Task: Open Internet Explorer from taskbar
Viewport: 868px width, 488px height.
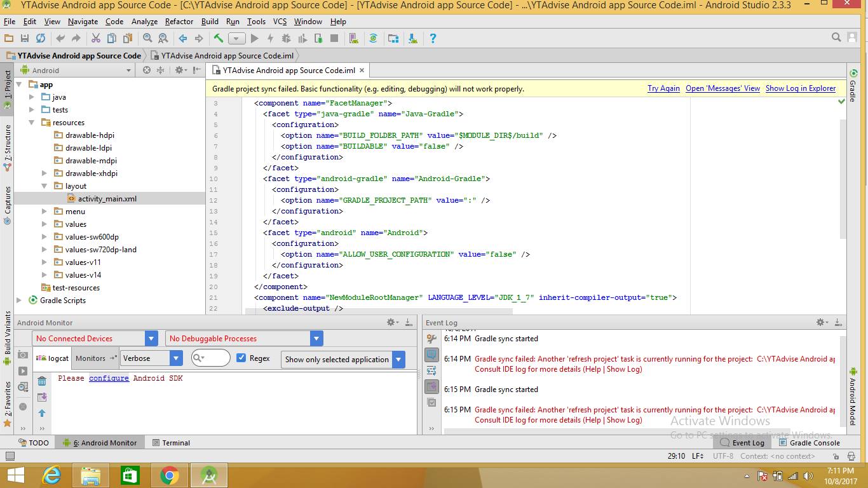Action: click(x=51, y=475)
